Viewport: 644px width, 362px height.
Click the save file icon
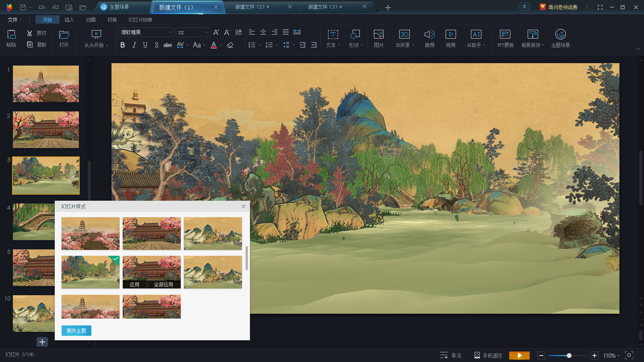(x=23, y=7)
